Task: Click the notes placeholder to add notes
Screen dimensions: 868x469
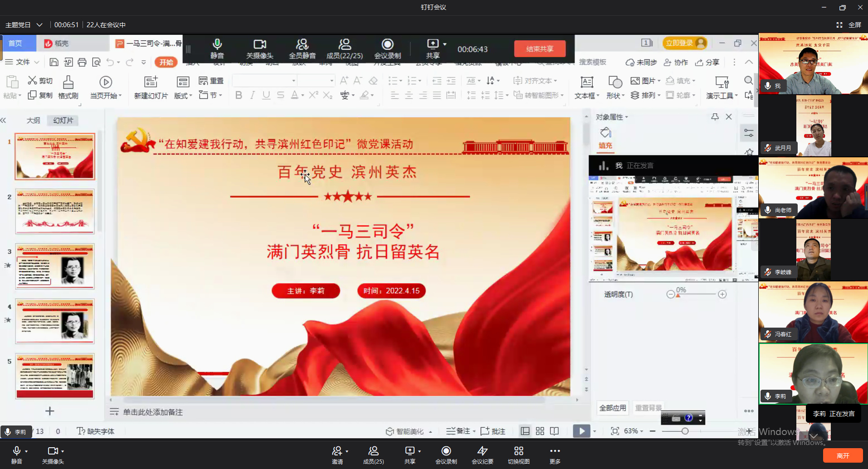Action: (x=153, y=412)
